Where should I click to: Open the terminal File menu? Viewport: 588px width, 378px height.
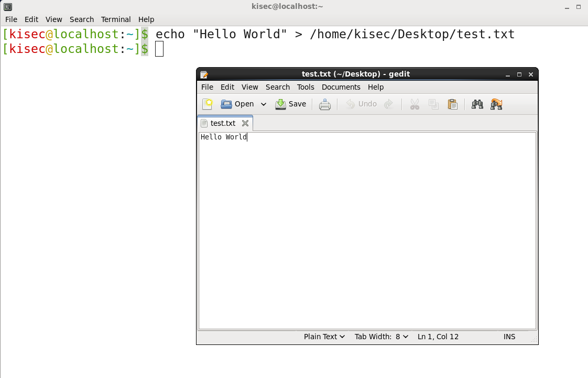(x=11, y=19)
